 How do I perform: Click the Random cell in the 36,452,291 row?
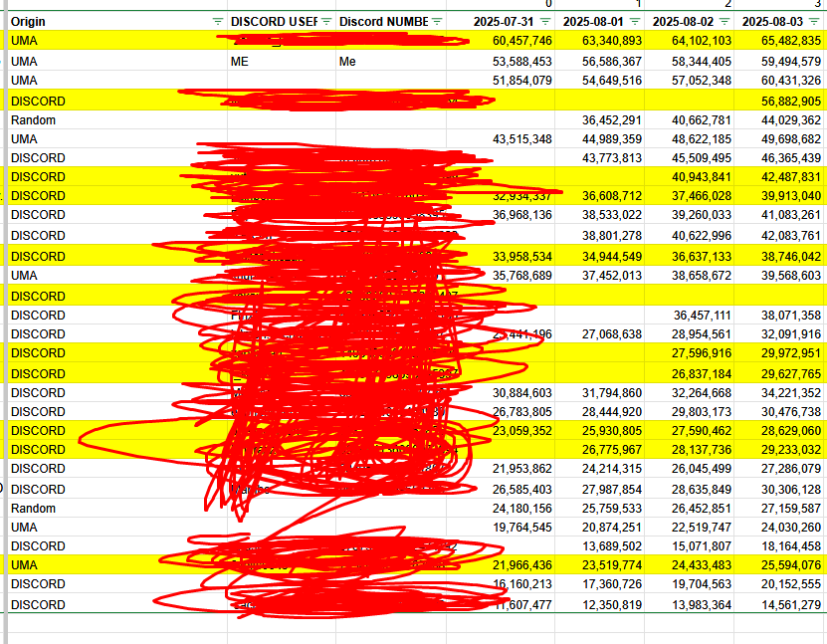pos(117,120)
